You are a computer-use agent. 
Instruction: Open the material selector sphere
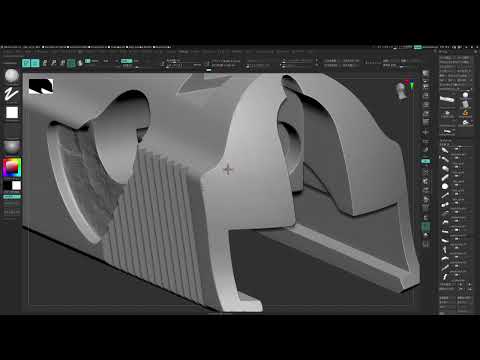tap(12, 147)
